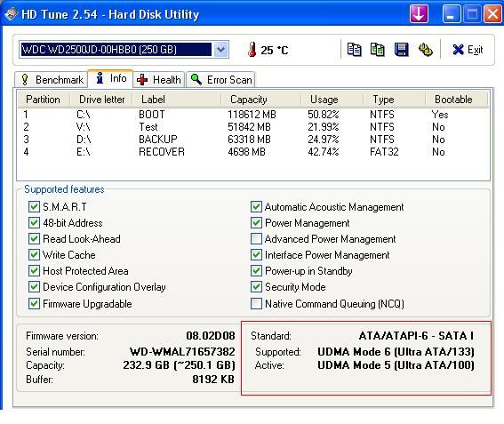The image size is (504, 424).
Task: Switch to the Benchmark tab
Action: click(x=51, y=79)
